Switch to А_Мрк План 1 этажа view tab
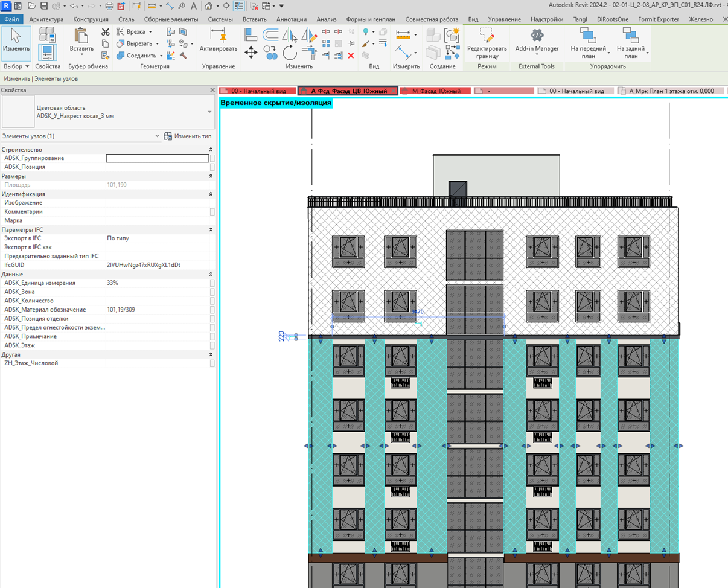Viewport: 728px width, 588px height. pos(670,91)
